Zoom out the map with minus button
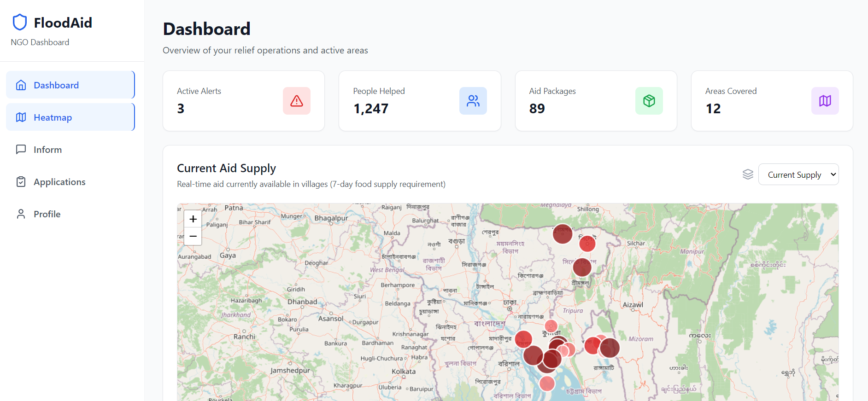Screen dimensions: 868x401 (x=193, y=236)
